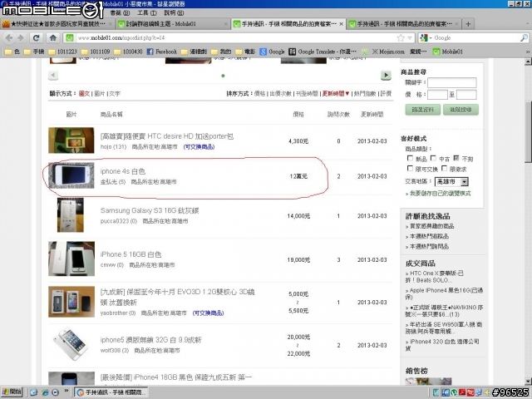Open the 1011109 bookmark folder
This screenshot has width=532, height=399.
pyautogui.click(x=96, y=52)
